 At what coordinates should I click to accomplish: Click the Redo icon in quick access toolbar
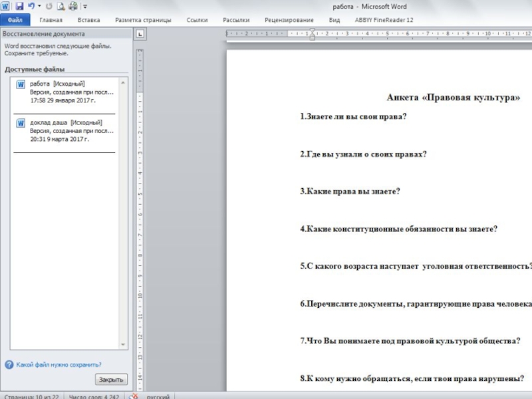[49, 6]
